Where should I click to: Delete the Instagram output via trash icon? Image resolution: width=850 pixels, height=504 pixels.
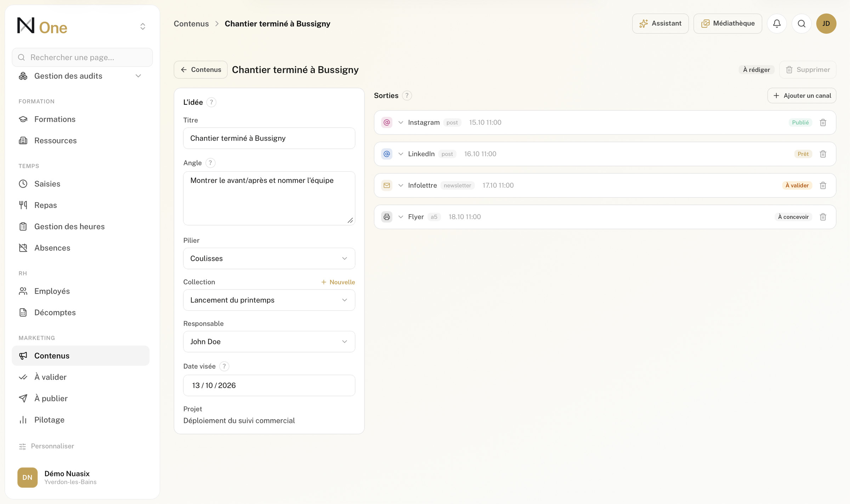coord(823,122)
